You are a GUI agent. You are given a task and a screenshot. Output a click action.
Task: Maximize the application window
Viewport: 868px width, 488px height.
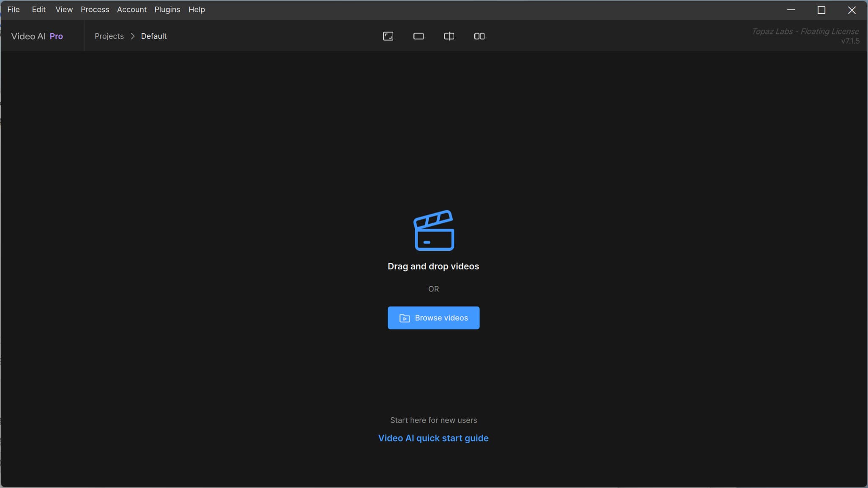pyautogui.click(x=821, y=10)
